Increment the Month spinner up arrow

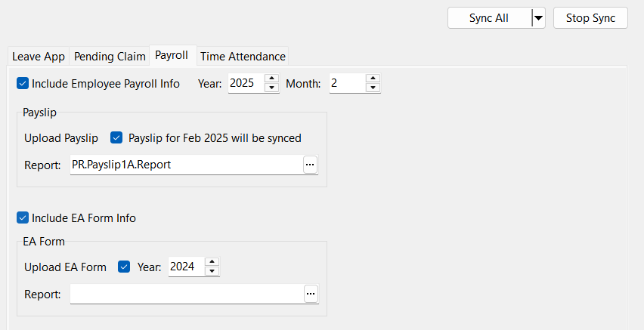(x=372, y=79)
